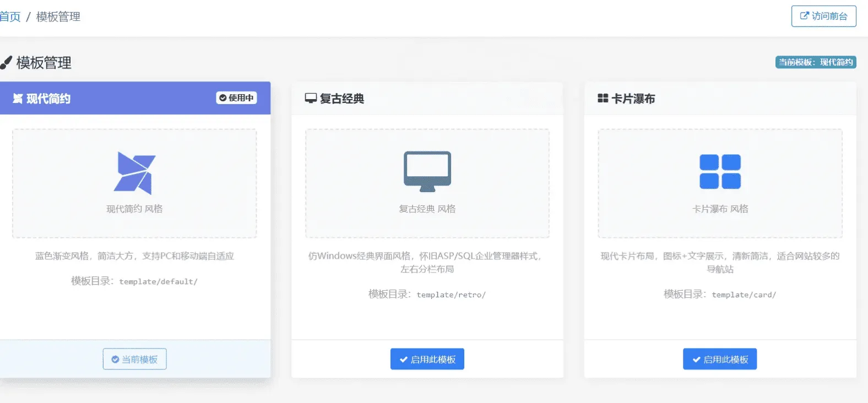This screenshot has width=868, height=403.
Task: Click the 现代简约 风格 caption
Action: tap(134, 209)
